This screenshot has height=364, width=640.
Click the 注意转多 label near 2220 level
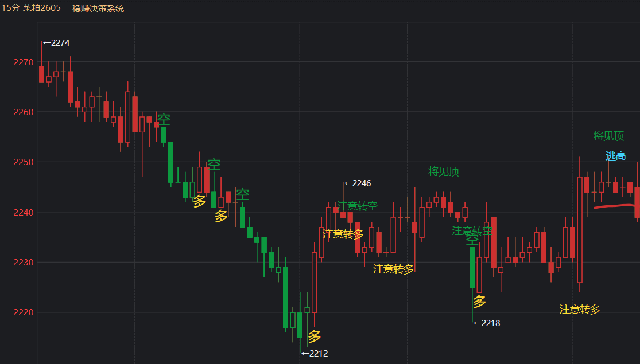[x=580, y=310]
